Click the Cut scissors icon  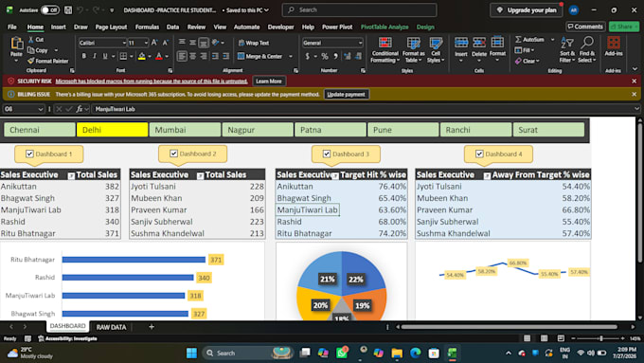[x=31, y=40]
